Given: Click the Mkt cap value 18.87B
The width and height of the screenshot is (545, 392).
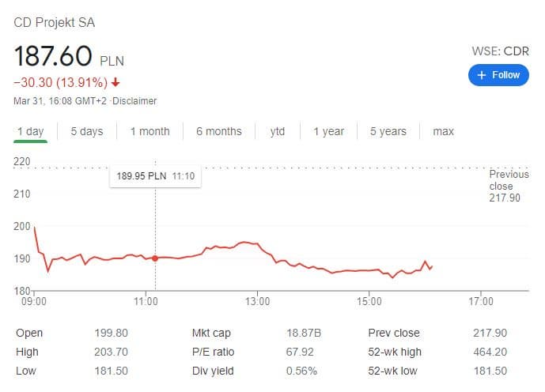Looking at the screenshot, I should tap(301, 333).
